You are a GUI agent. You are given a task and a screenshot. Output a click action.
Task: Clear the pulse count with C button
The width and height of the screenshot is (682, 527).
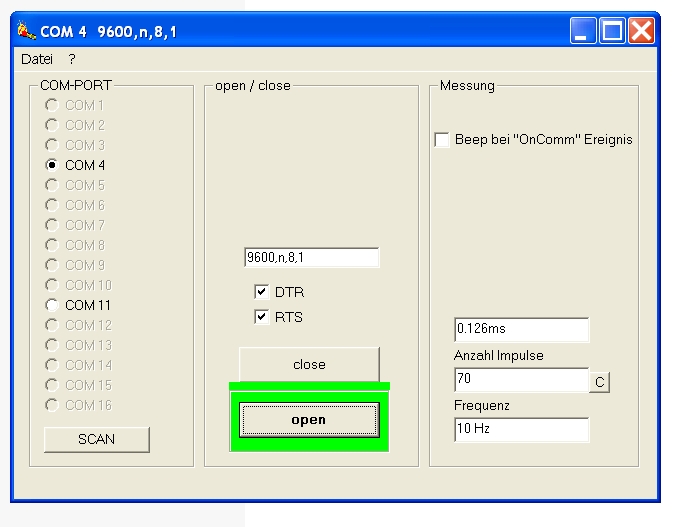[600, 383]
